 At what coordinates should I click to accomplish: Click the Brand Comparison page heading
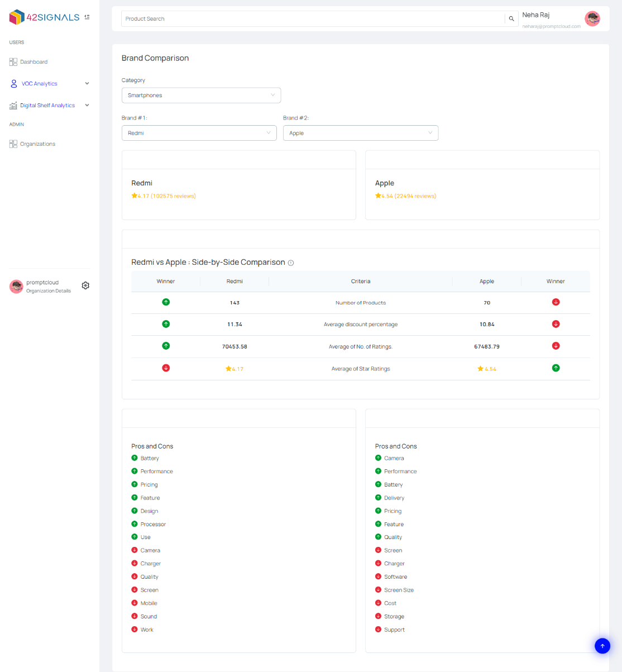click(155, 58)
